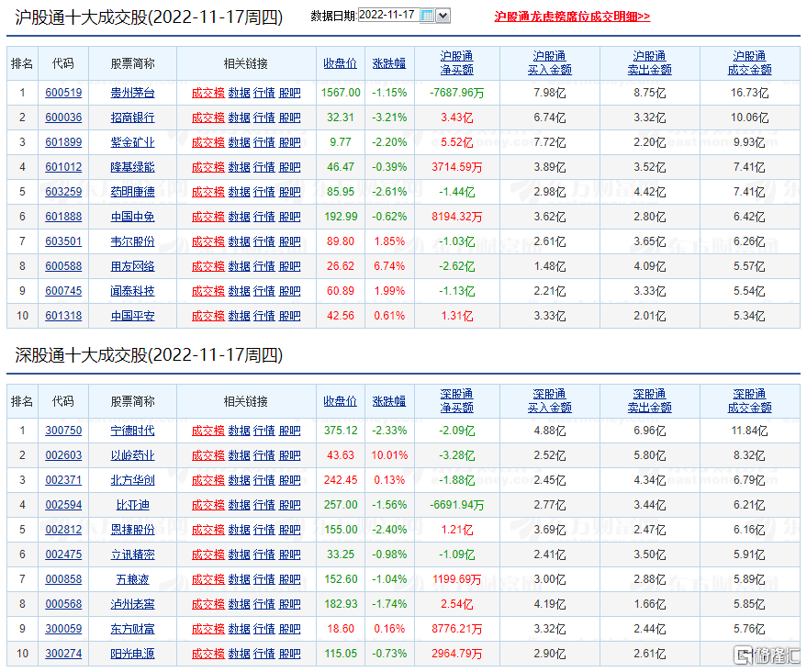Screen dimensions: 807x672
Task: Open 数据 link in 用友网络 row
Action: point(240,266)
